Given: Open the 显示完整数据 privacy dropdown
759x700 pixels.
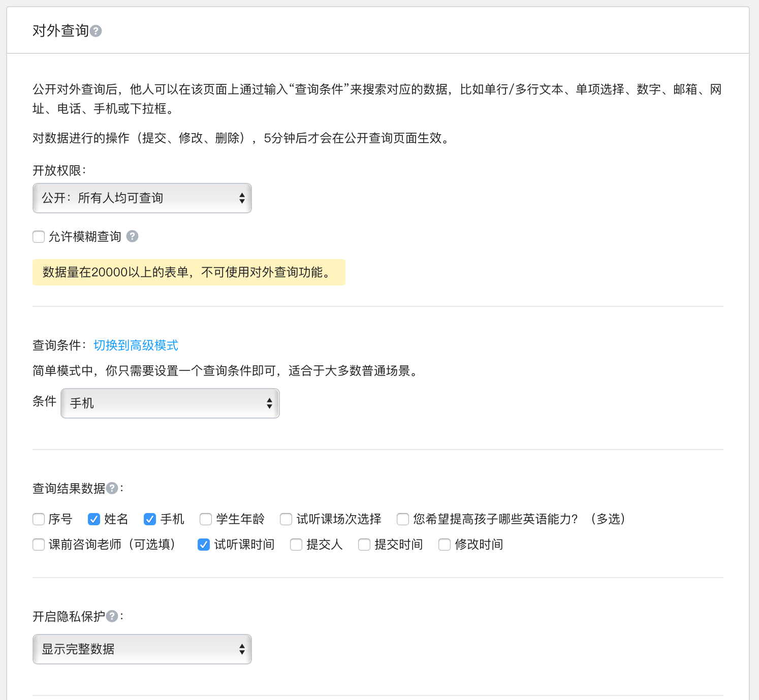Looking at the screenshot, I should click(x=142, y=649).
